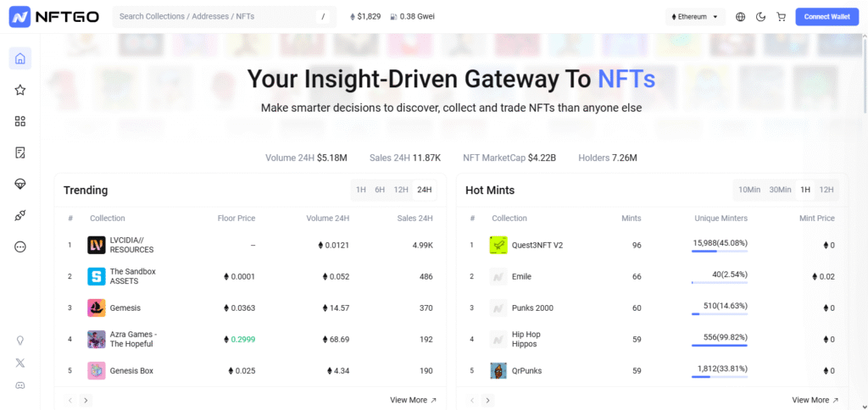Click the Holders 7.26M stat

click(608, 158)
